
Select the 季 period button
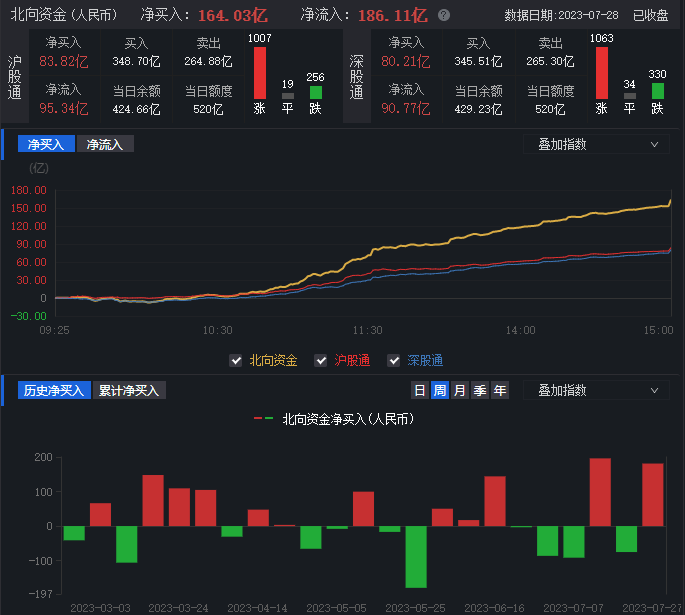coord(480,390)
